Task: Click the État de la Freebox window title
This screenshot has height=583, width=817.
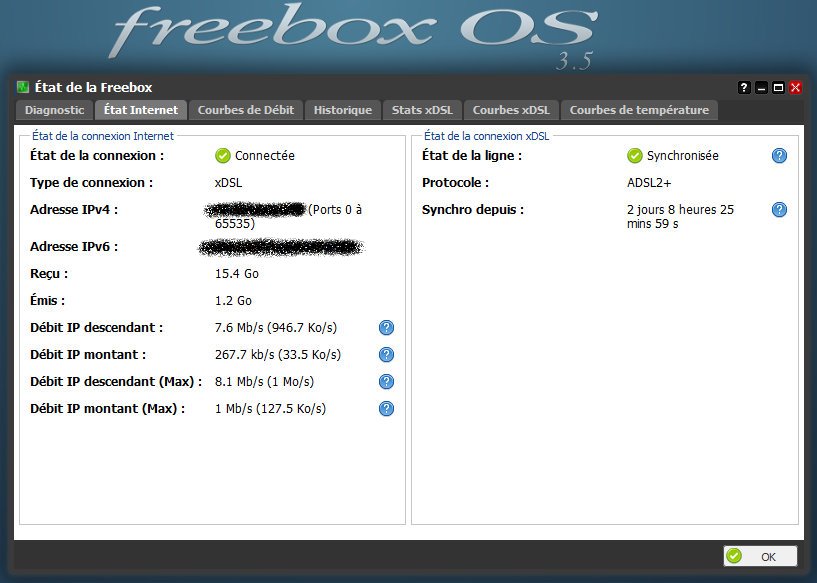Action: [93, 88]
